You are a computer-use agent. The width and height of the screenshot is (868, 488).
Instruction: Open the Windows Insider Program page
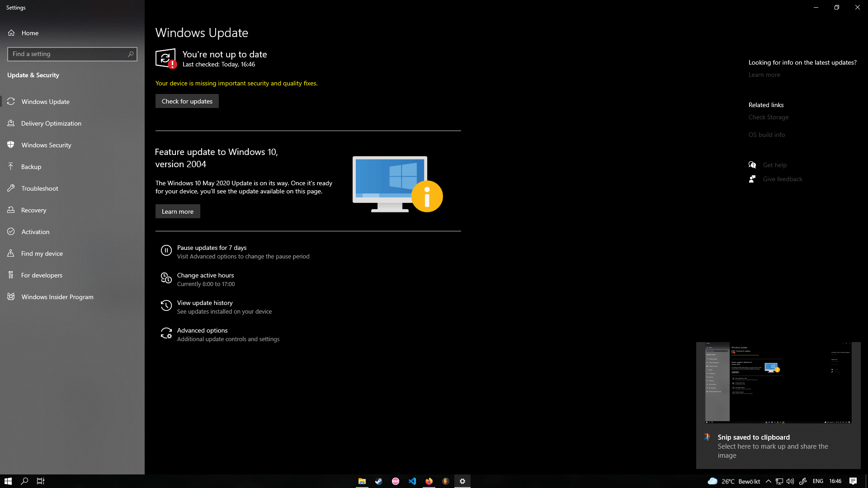point(57,296)
